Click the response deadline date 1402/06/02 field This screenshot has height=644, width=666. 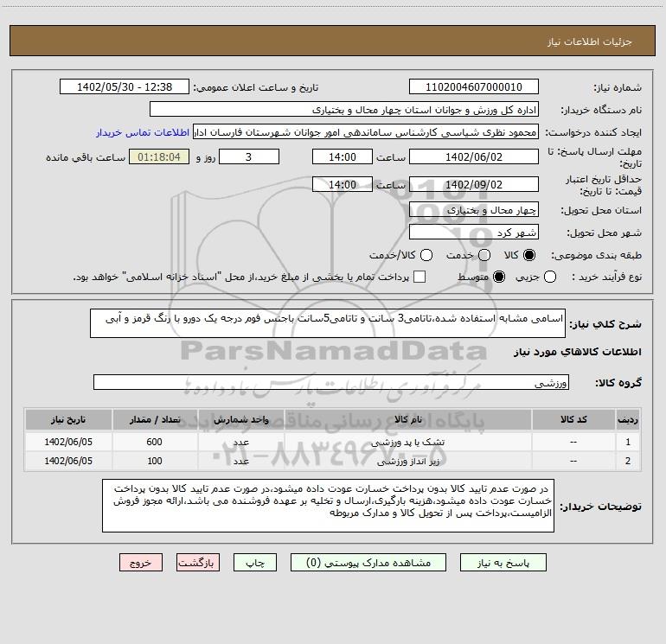click(x=474, y=156)
